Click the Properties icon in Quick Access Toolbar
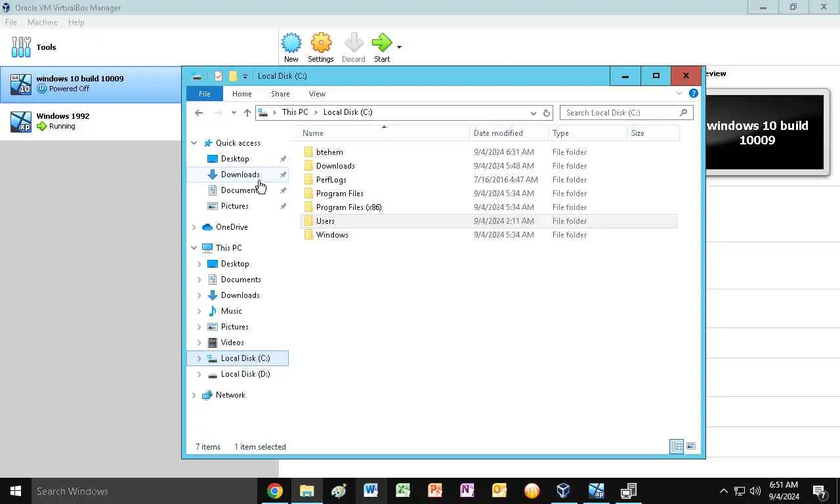Viewport: 840px width, 504px height. coord(219,76)
